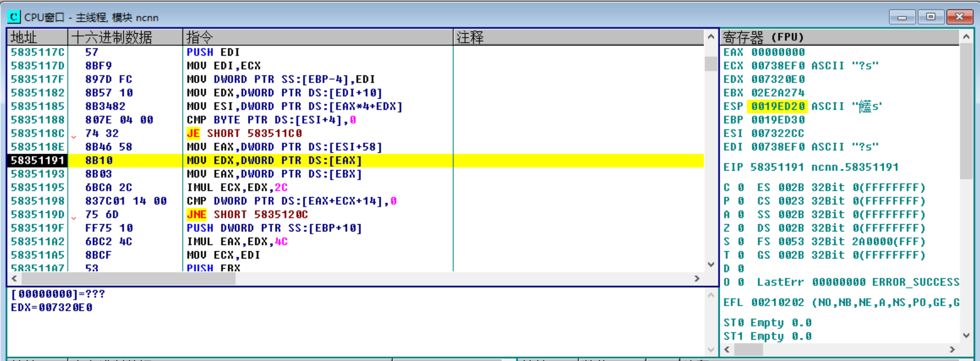Click info pane scrollbar down arrow
The width and height of the screenshot is (980, 361).
tap(711, 349)
